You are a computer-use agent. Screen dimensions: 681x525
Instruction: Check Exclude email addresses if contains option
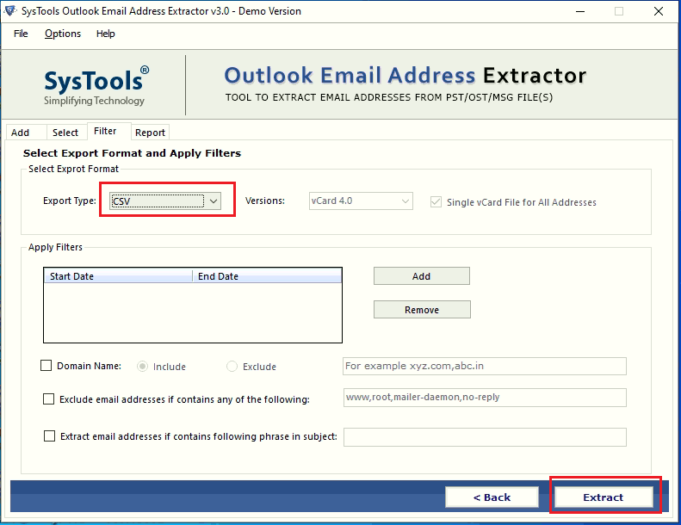click(49, 399)
